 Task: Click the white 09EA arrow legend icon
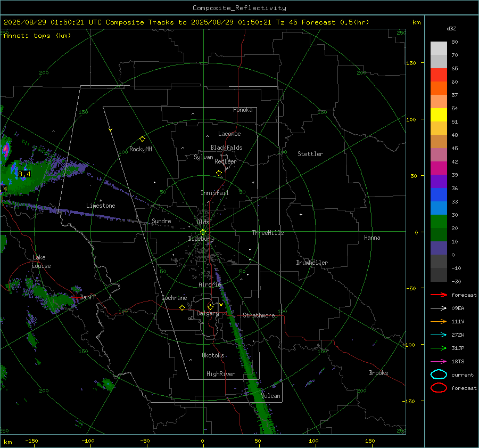pos(439,308)
